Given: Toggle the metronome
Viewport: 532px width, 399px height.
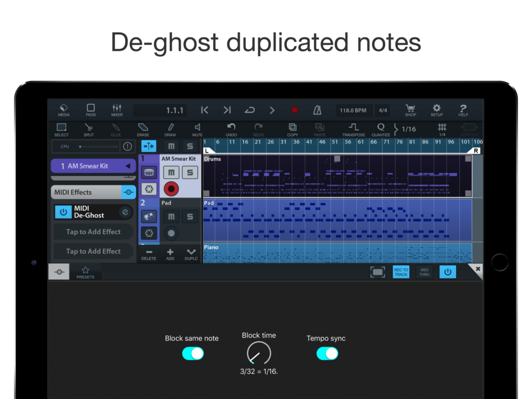Looking at the screenshot, I should pos(317,110).
